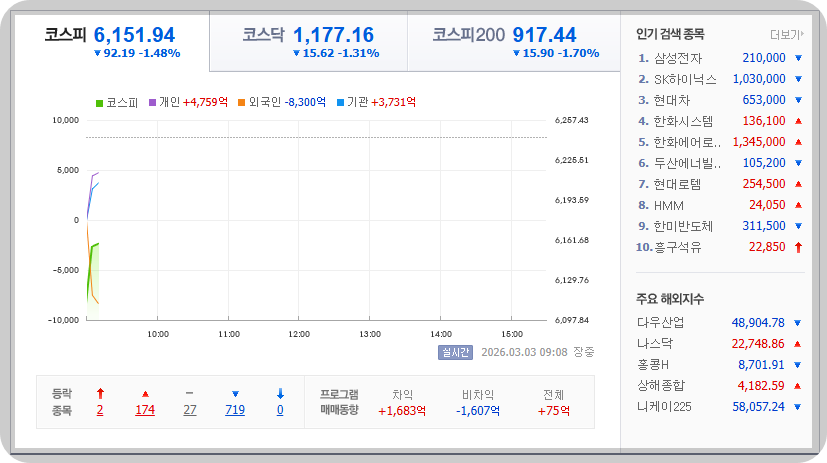Open 한화시스템 stock link

pos(683,121)
